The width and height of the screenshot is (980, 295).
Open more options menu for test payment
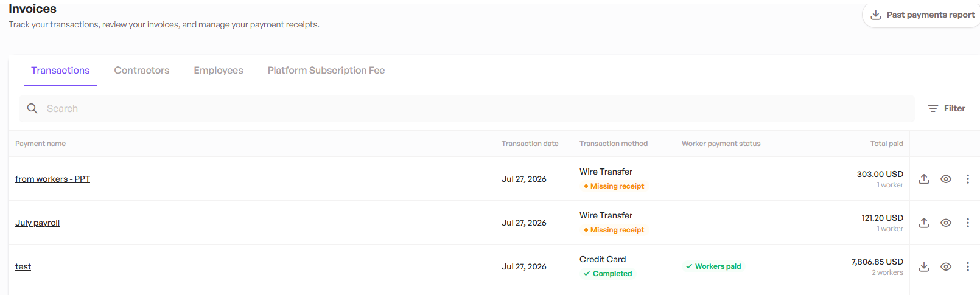[x=968, y=266]
